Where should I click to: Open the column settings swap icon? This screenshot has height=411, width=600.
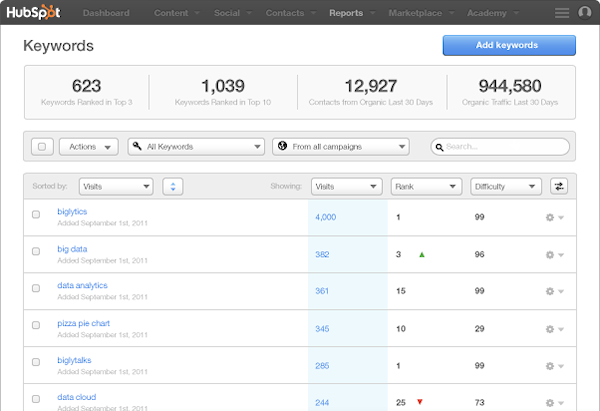[559, 186]
